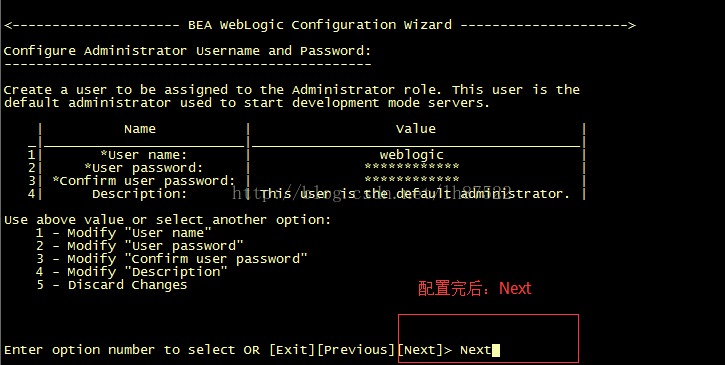Click the Name column header

pos(140,129)
